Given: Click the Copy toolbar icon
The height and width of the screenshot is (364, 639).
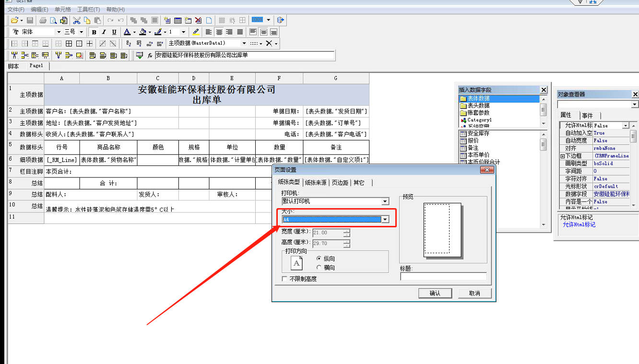Looking at the screenshot, I should [87, 20].
